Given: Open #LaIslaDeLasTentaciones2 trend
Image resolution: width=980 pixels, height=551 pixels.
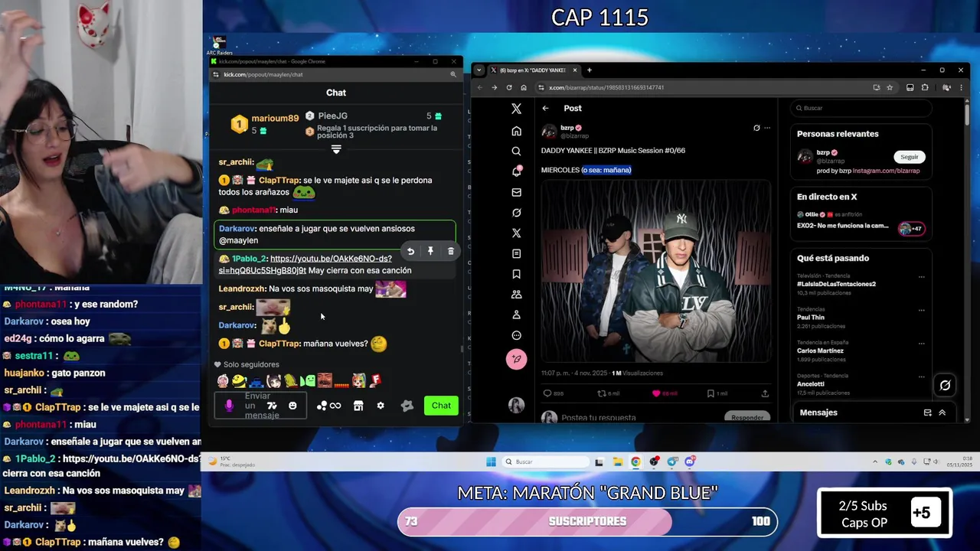Looking at the screenshot, I should [x=836, y=284].
